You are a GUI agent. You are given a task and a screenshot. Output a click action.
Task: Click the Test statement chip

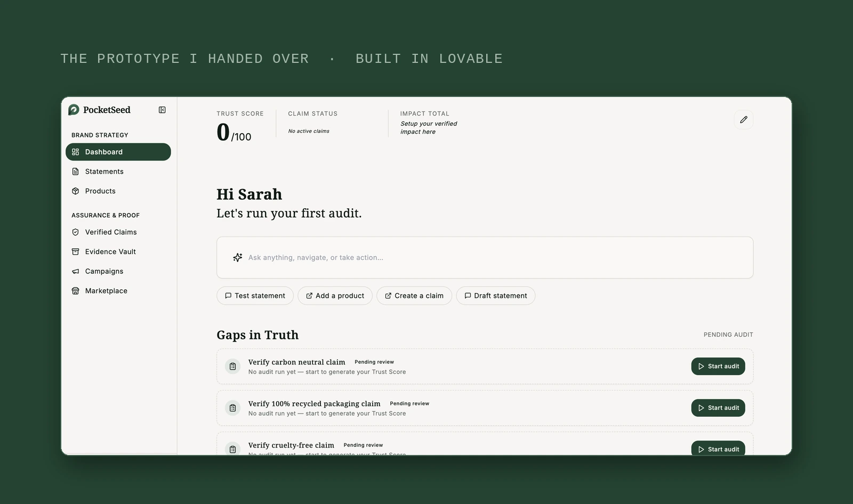click(255, 296)
